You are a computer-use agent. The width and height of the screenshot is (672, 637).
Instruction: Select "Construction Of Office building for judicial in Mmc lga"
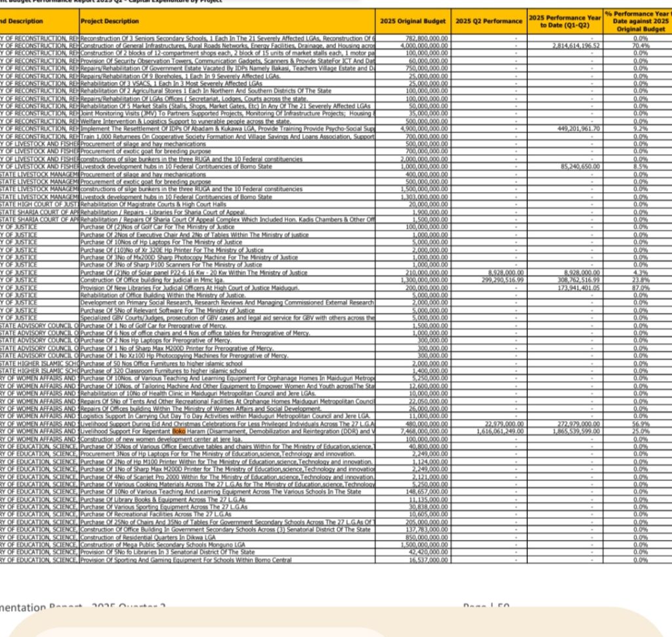click(154, 280)
